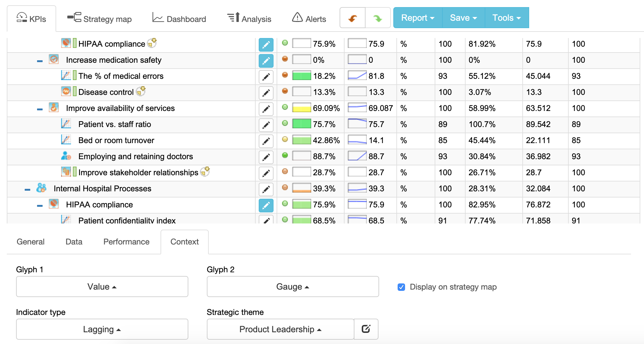Open the Product Leadership theme selector
The height and width of the screenshot is (344, 644).
[x=280, y=329]
